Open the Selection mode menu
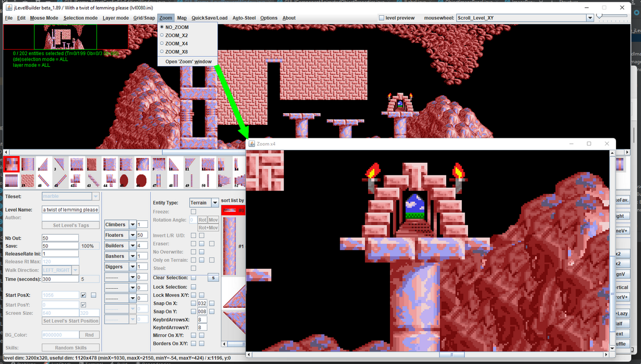Image resolution: width=641 pixels, height=364 pixels. pyautogui.click(x=80, y=18)
